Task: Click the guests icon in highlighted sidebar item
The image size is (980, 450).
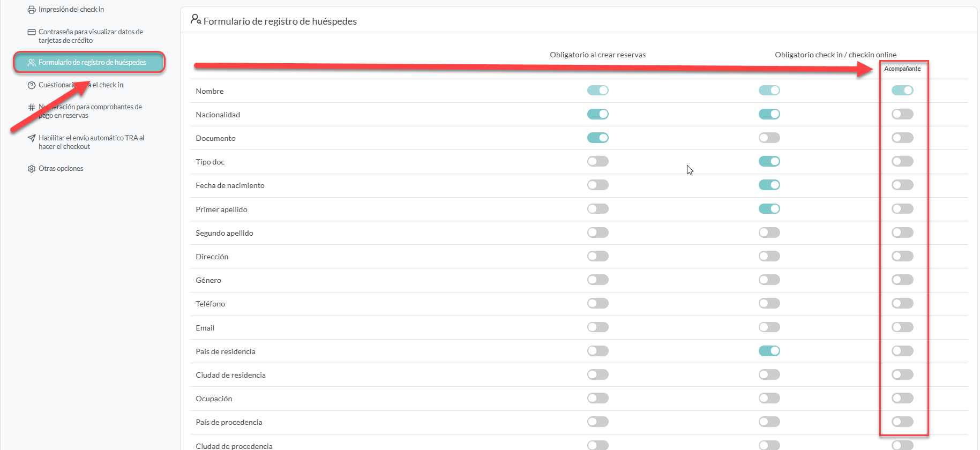Action: pyautogui.click(x=32, y=63)
